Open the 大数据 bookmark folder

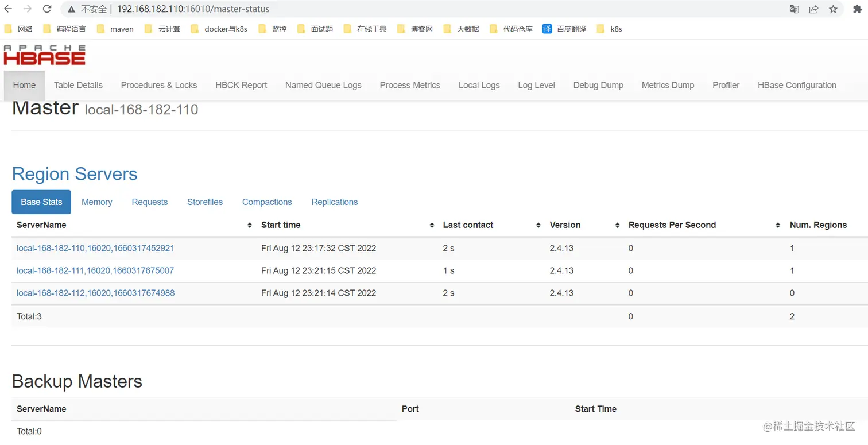[461, 29]
